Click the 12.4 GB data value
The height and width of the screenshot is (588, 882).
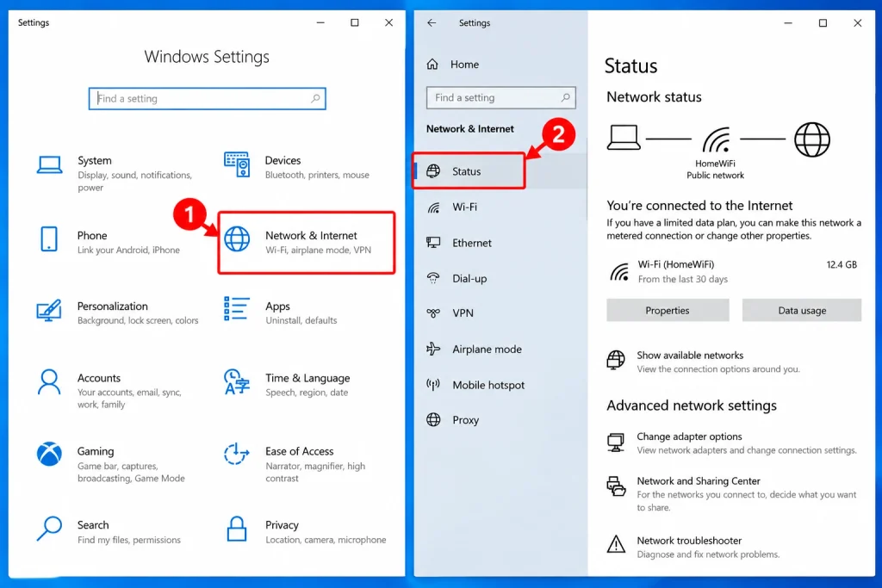coord(842,264)
